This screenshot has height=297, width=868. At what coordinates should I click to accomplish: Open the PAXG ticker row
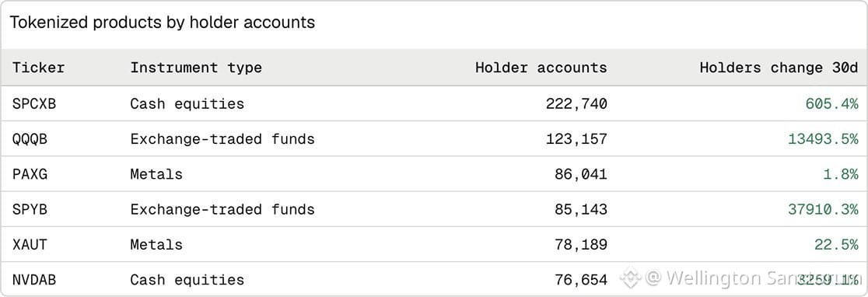coord(434,174)
